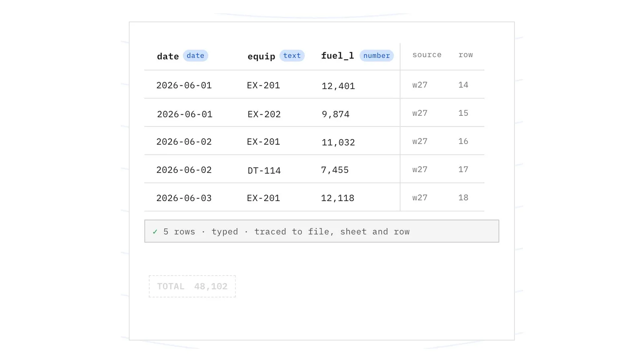The image size is (644, 362).
Task: Click the dashed TOTAL 48,102 box
Action: [192, 286]
